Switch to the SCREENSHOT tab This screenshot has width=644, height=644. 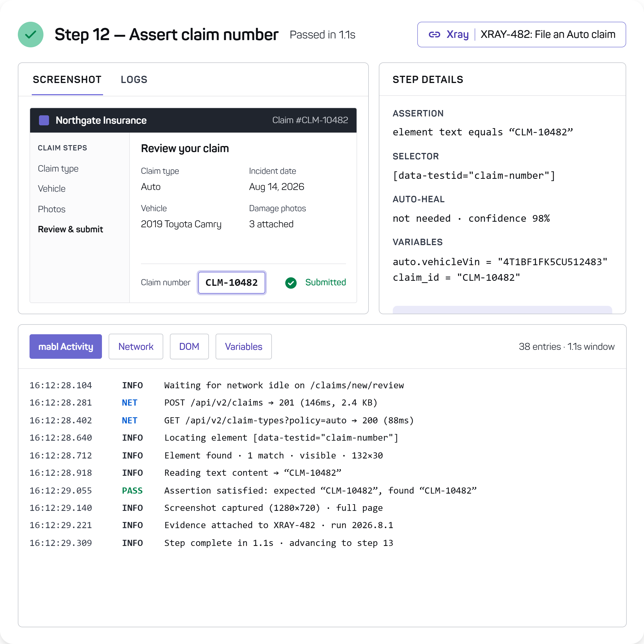(67, 80)
